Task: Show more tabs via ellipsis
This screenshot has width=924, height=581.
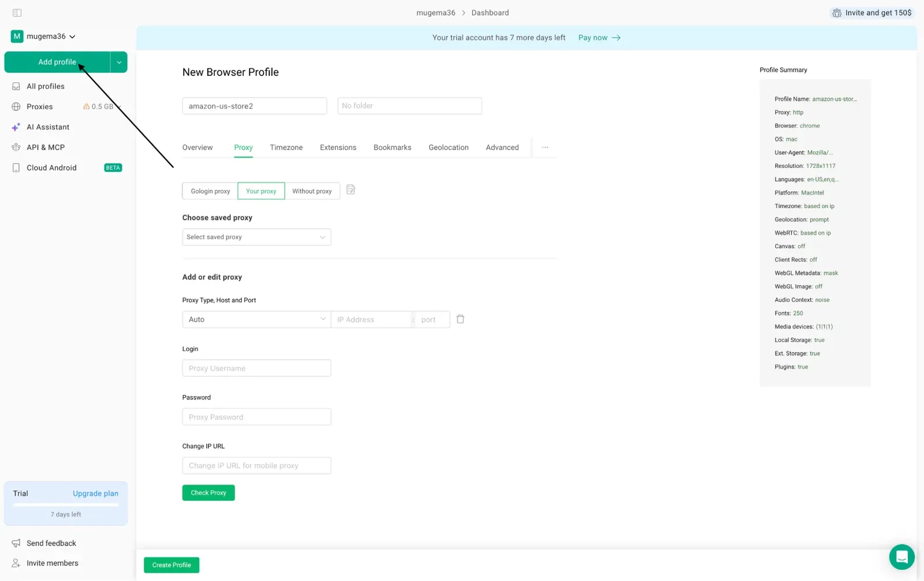Action: pyautogui.click(x=545, y=147)
